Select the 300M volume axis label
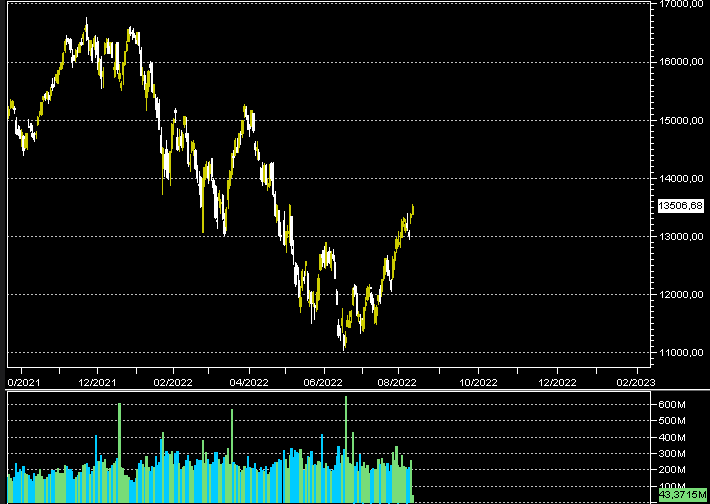The image size is (710, 504). click(672, 453)
